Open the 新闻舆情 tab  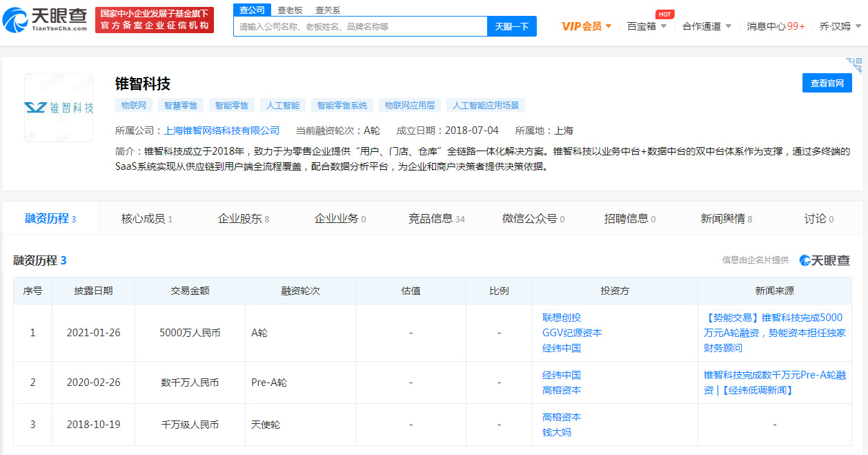pos(727,219)
